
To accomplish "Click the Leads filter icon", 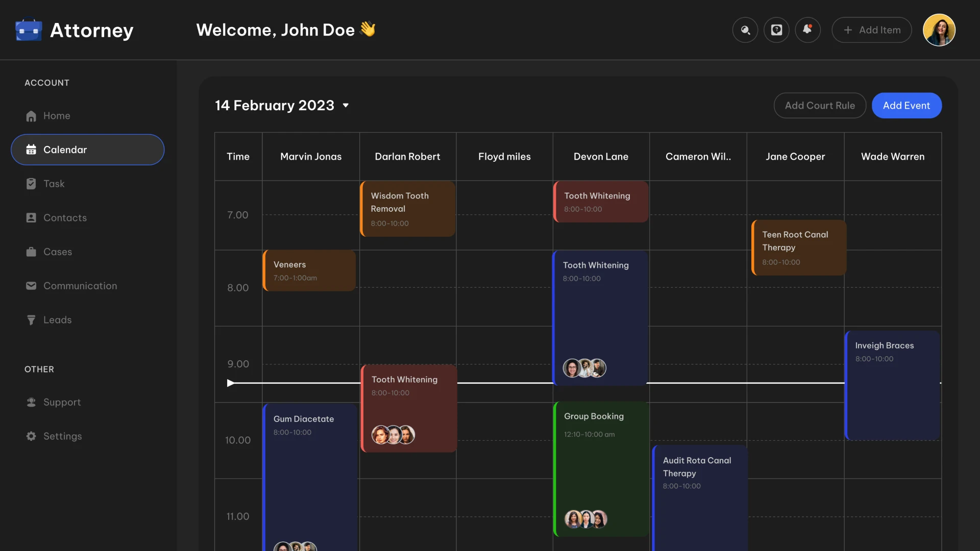I will tap(31, 320).
